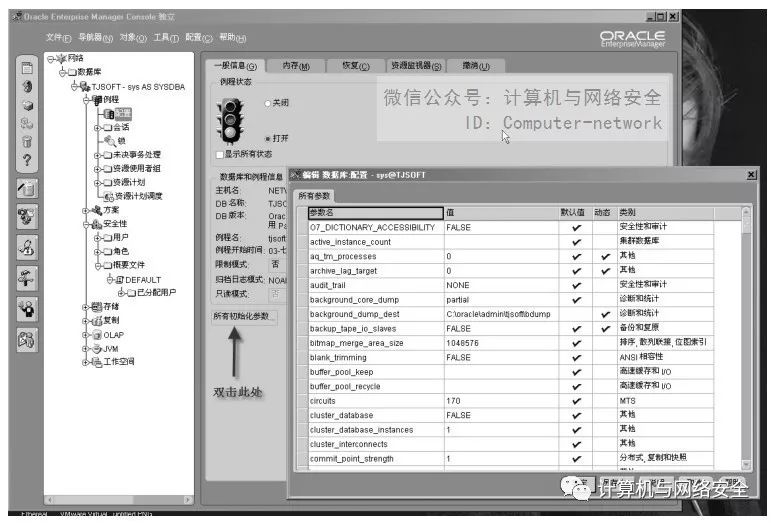This screenshot has width=774, height=523.
Task: Click the 资源计划调度 schedule icon
Action: click(109, 196)
